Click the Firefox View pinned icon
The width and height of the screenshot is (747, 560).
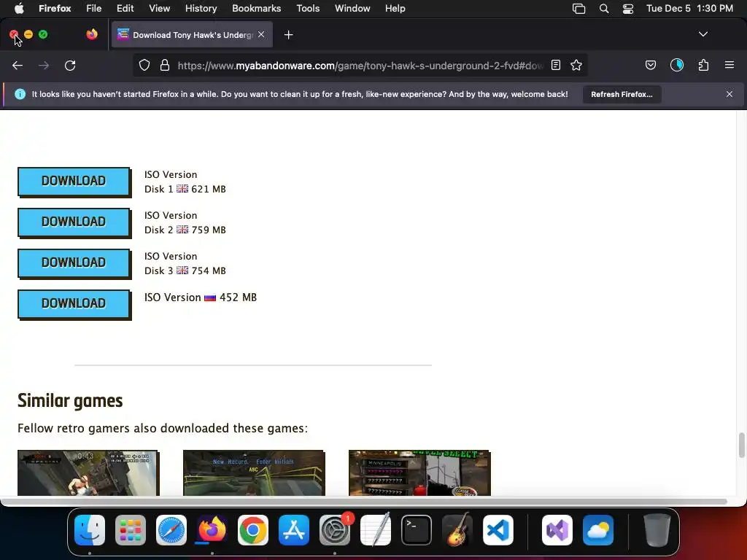[92, 34]
